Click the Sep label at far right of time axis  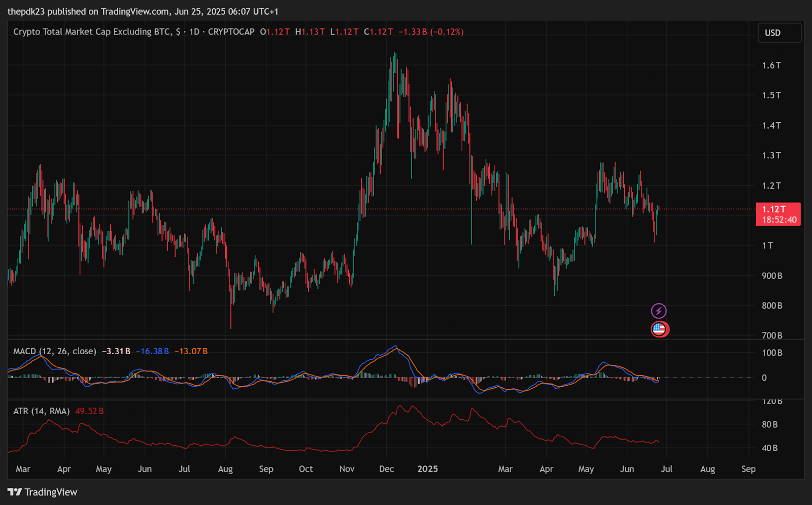click(748, 469)
